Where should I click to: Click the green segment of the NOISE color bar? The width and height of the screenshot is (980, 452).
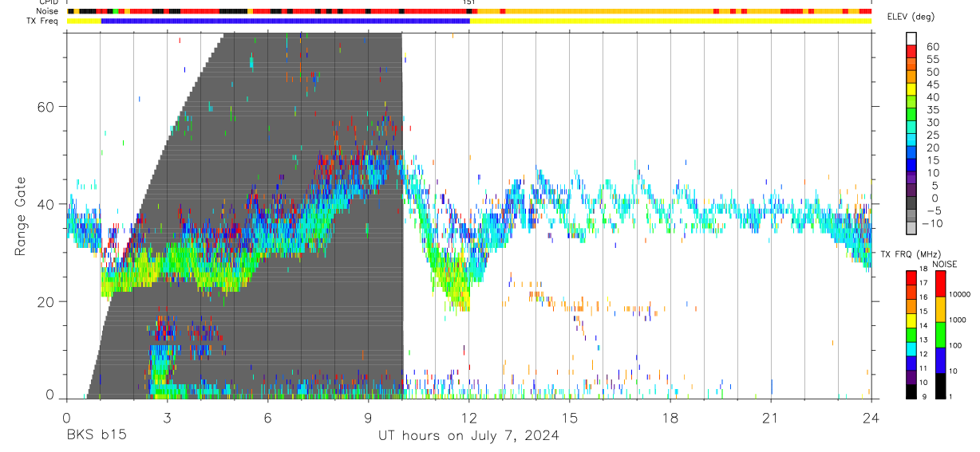(x=941, y=335)
